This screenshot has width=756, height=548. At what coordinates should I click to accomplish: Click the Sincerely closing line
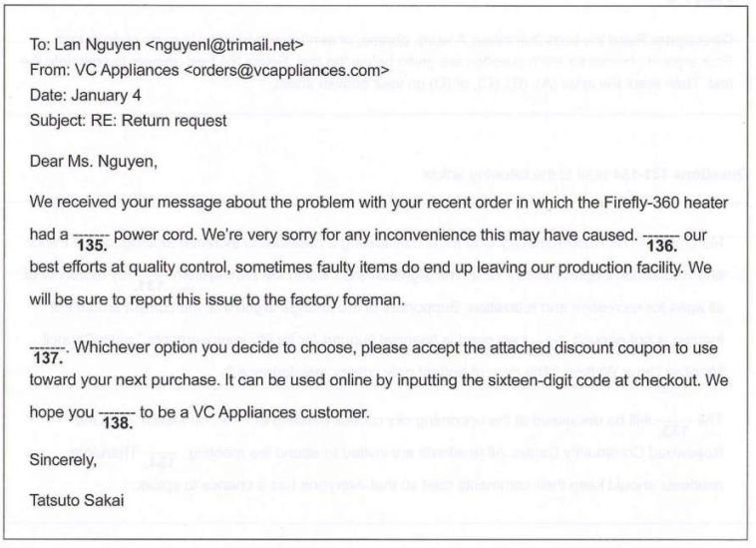[63, 460]
